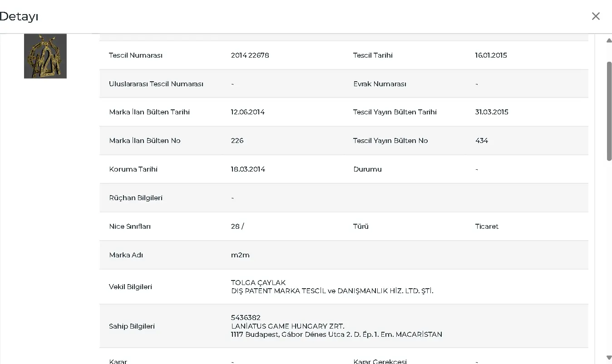612x364 pixels.
Task: Click the Tescil Yayın Bülten No value 434
Action: pyautogui.click(x=481, y=141)
